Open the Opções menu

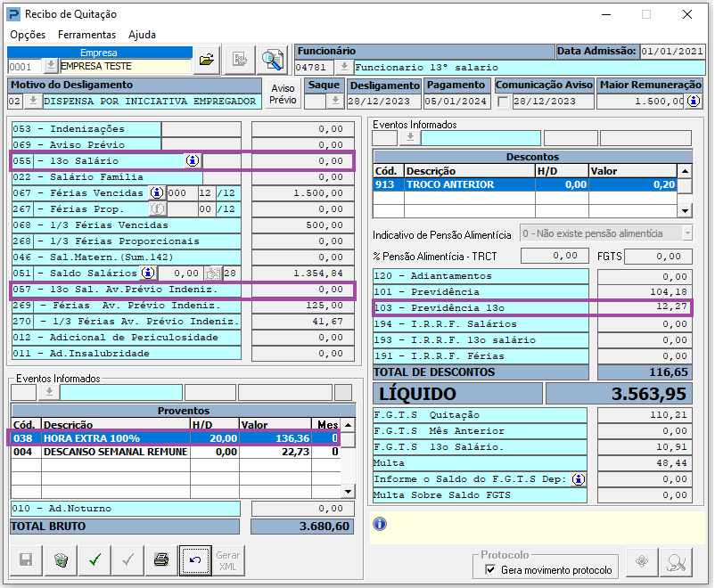tap(28, 35)
